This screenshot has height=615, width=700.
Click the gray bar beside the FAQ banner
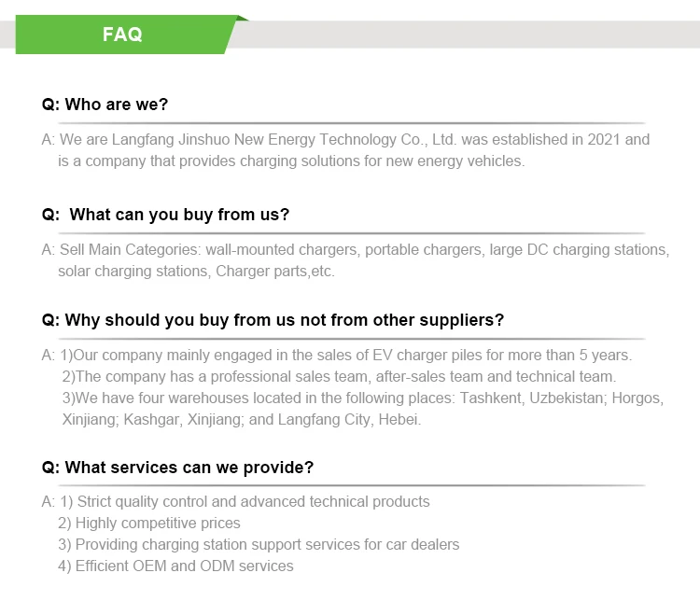[x=464, y=35]
